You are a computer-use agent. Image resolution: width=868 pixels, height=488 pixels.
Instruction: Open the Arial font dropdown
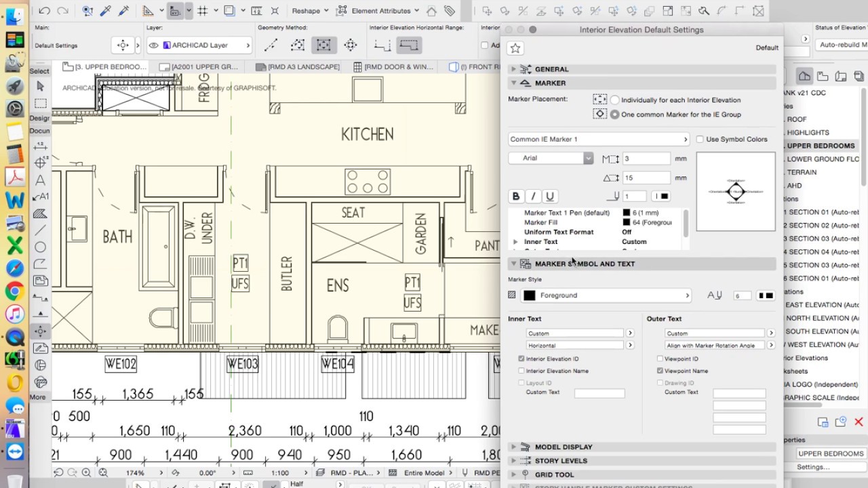pos(551,158)
